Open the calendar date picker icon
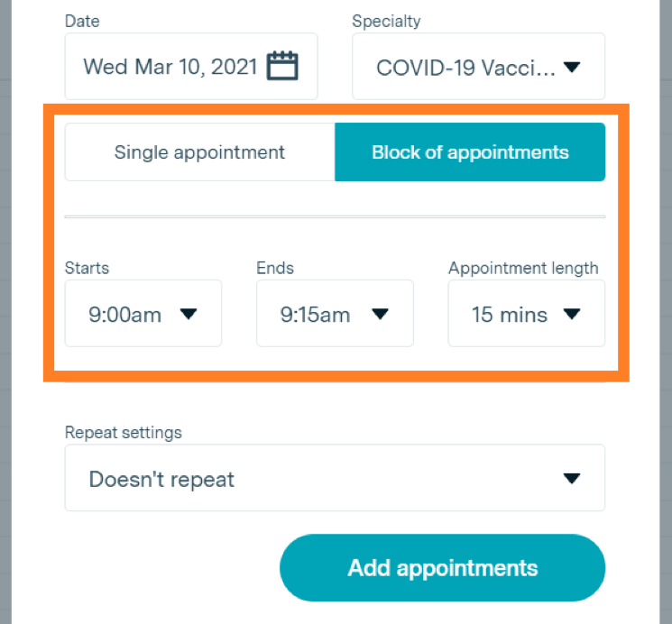The image size is (672, 624). tap(282, 66)
